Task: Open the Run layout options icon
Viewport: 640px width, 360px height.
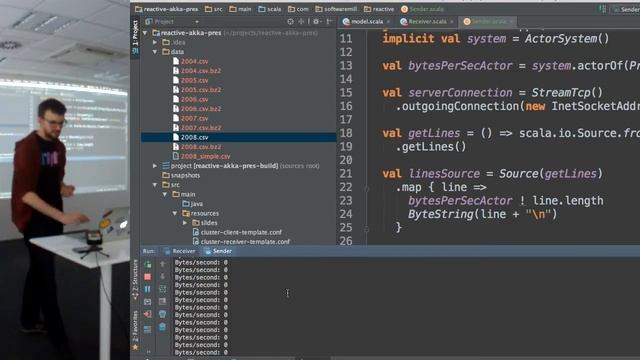Action: 148,329
